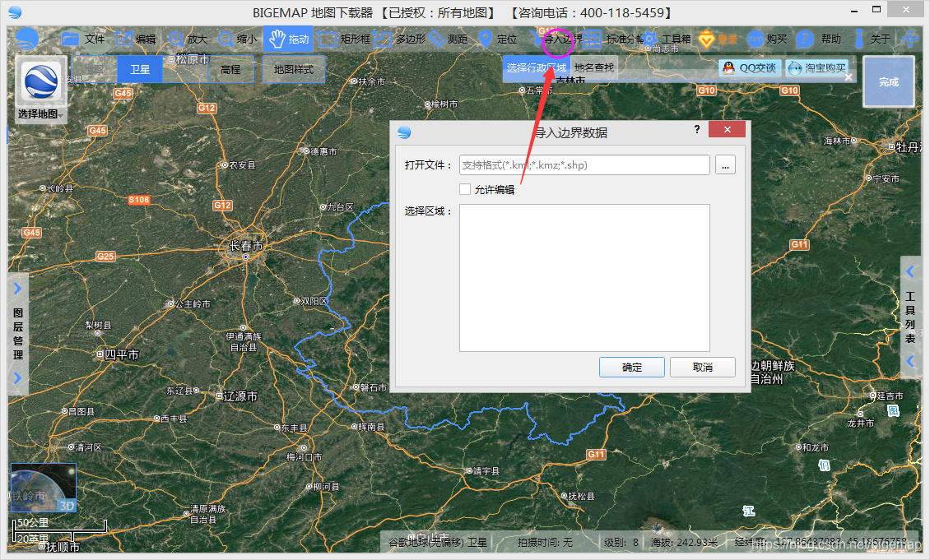Viewport: 930px width, 560px height.
Task: Select the 拖动 pan hand tool
Action: [289, 39]
